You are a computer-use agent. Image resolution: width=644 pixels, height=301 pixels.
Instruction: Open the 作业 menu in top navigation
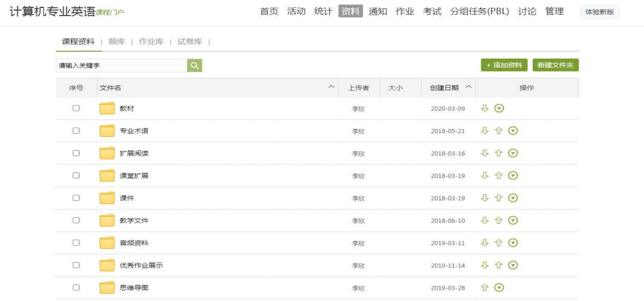pyautogui.click(x=404, y=12)
